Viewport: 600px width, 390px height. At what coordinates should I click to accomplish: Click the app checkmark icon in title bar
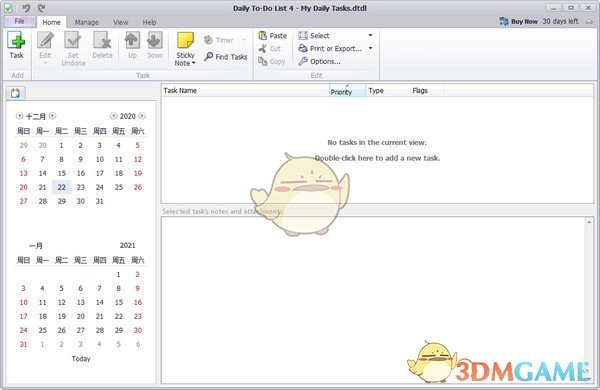tap(8, 8)
